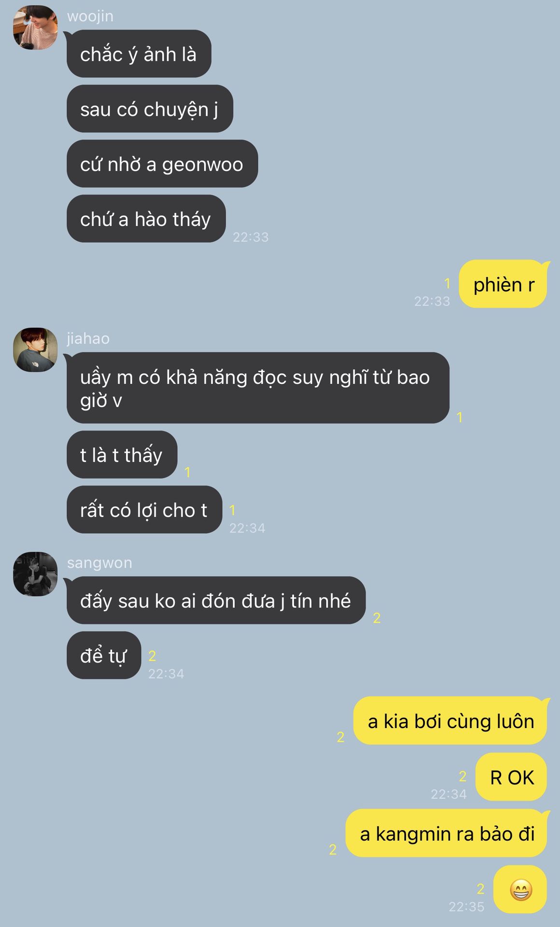Select message 'cứ nhờ a geonwoo'
The image size is (560, 927).
coord(162,164)
